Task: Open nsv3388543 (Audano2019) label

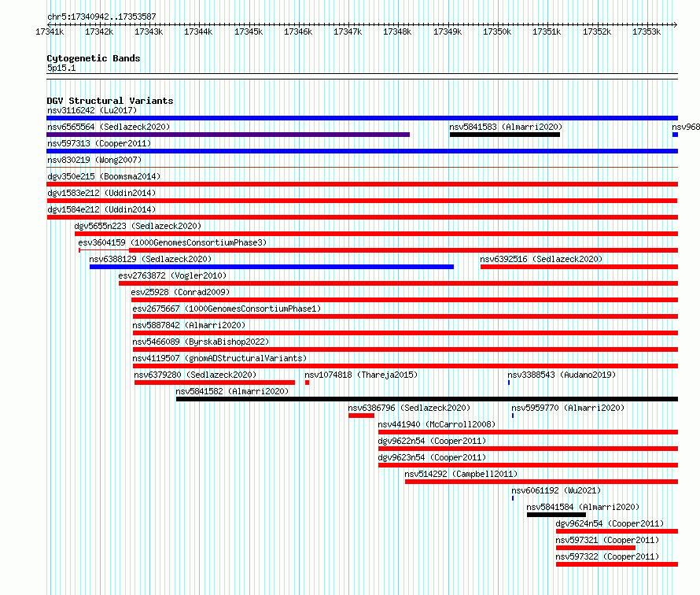Action: pyautogui.click(x=562, y=375)
